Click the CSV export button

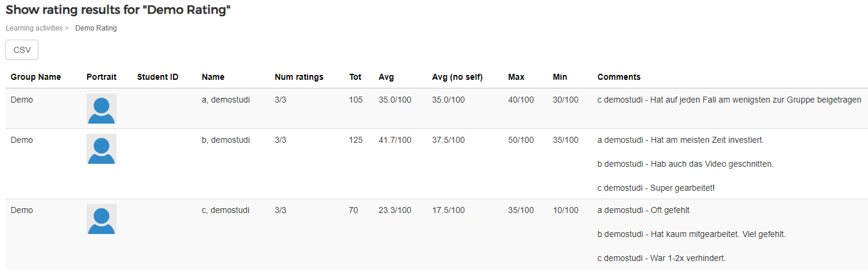click(x=22, y=50)
